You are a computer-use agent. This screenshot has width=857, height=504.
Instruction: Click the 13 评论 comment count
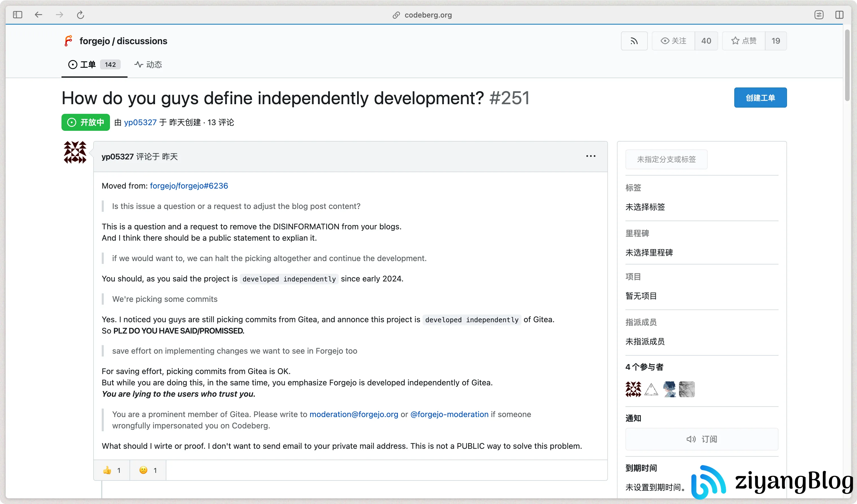[221, 122]
